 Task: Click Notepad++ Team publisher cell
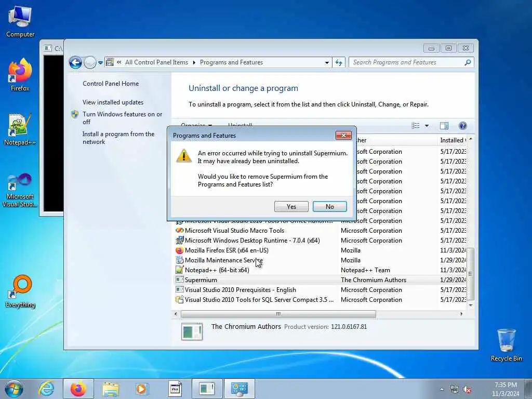tap(365, 270)
